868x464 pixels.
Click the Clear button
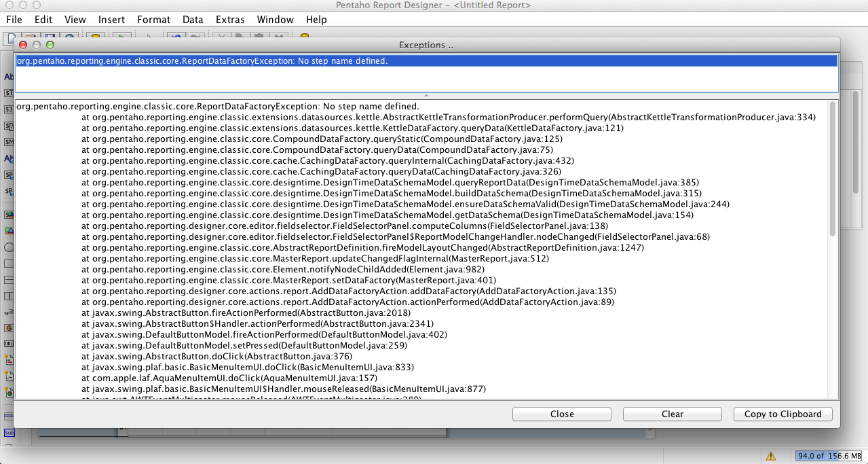(673, 414)
